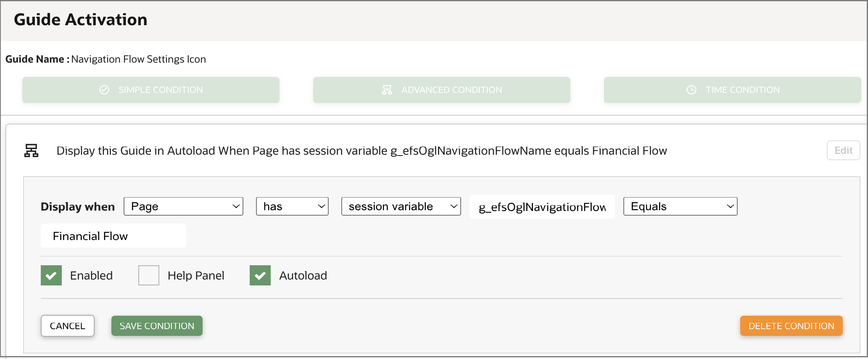The width and height of the screenshot is (868, 359).
Task: Click the Edit button for the condition
Action: pos(843,150)
